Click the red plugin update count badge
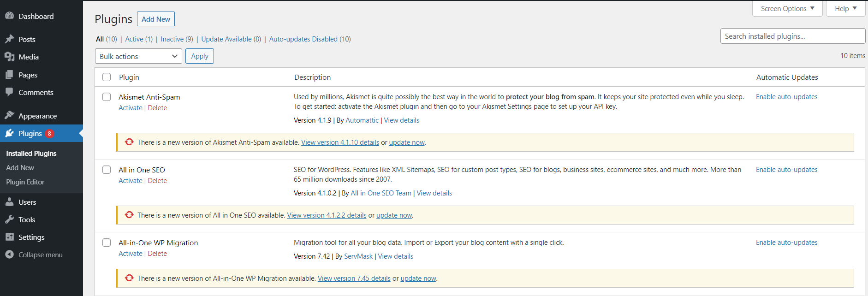 tap(49, 134)
